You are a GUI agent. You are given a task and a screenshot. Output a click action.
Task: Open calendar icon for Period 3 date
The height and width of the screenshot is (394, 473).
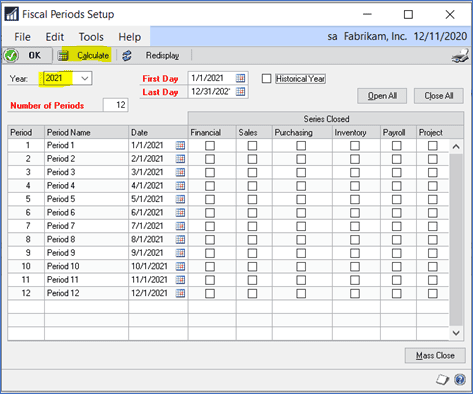180,172
